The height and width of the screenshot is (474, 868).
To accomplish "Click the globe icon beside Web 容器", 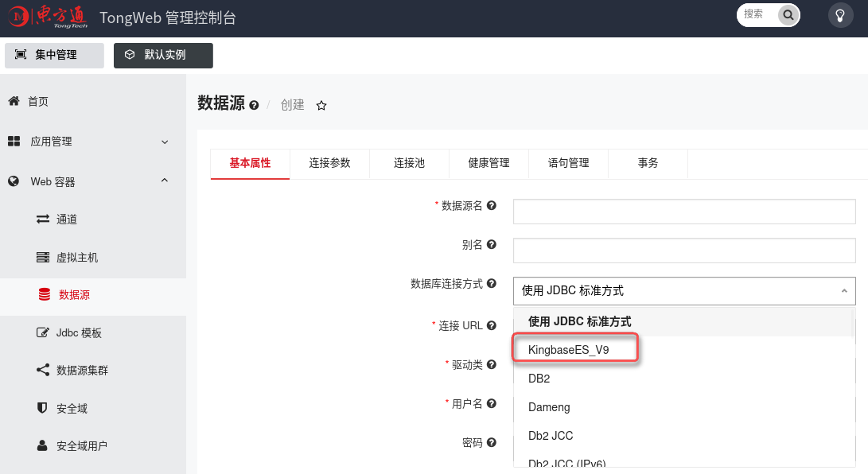I will (14, 181).
